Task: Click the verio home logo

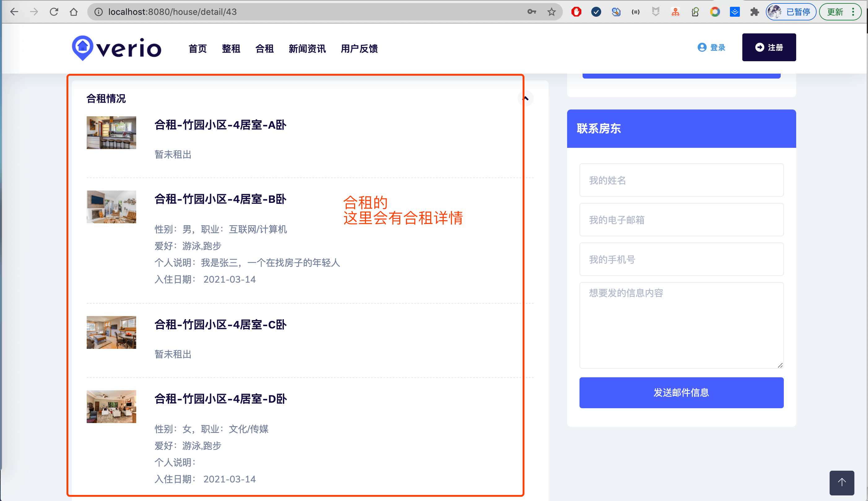Action: point(116,48)
